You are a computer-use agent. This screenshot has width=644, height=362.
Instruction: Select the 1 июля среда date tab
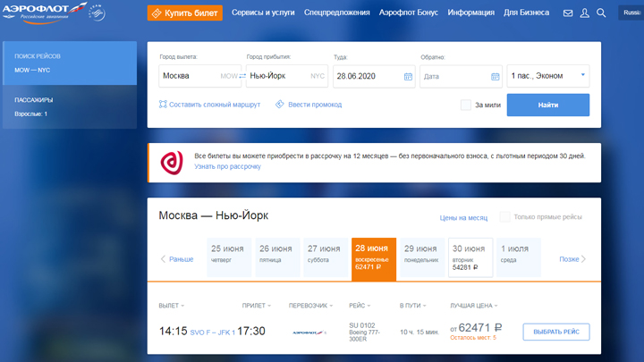tap(519, 257)
